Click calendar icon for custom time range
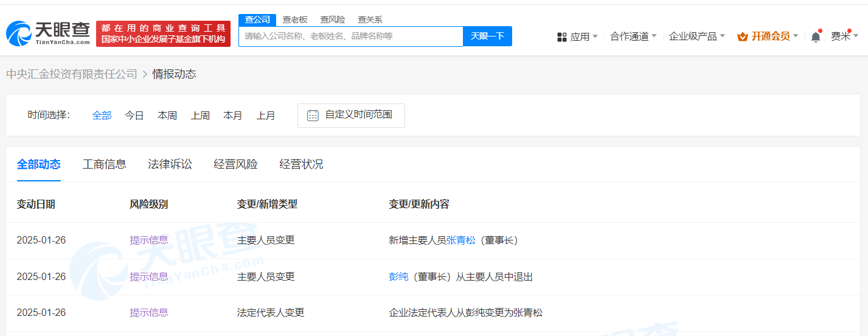The height and width of the screenshot is (336, 868). 313,115
